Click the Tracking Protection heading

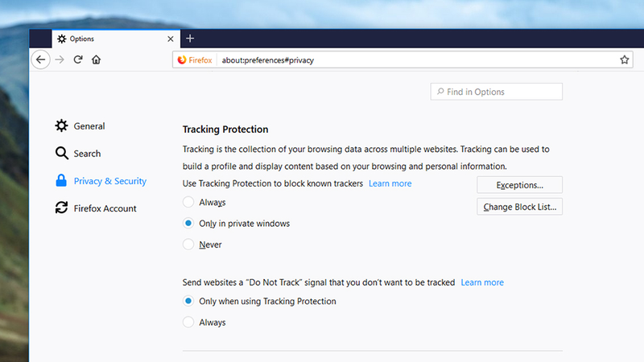pos(225,130)
